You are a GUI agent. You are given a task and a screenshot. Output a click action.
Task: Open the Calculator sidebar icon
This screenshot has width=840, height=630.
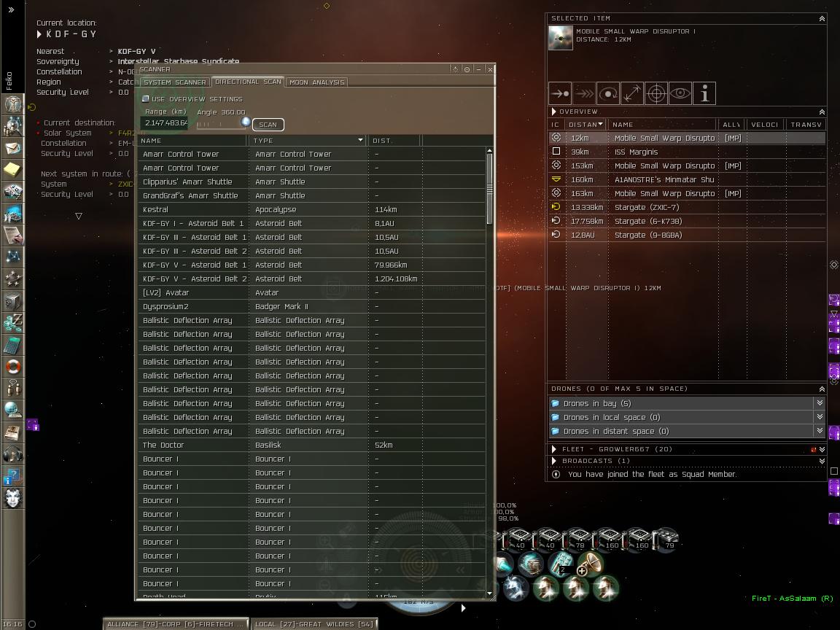[12, 346]
